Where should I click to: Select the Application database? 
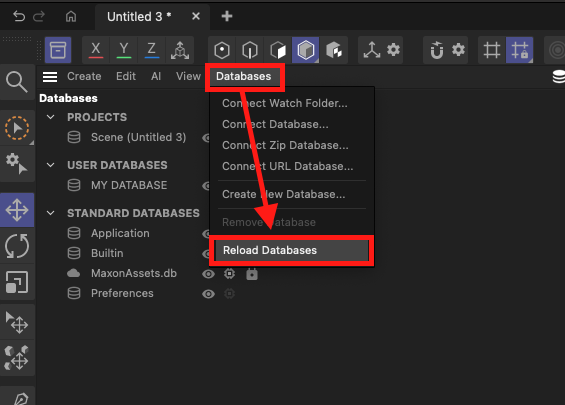coord(120,233)
